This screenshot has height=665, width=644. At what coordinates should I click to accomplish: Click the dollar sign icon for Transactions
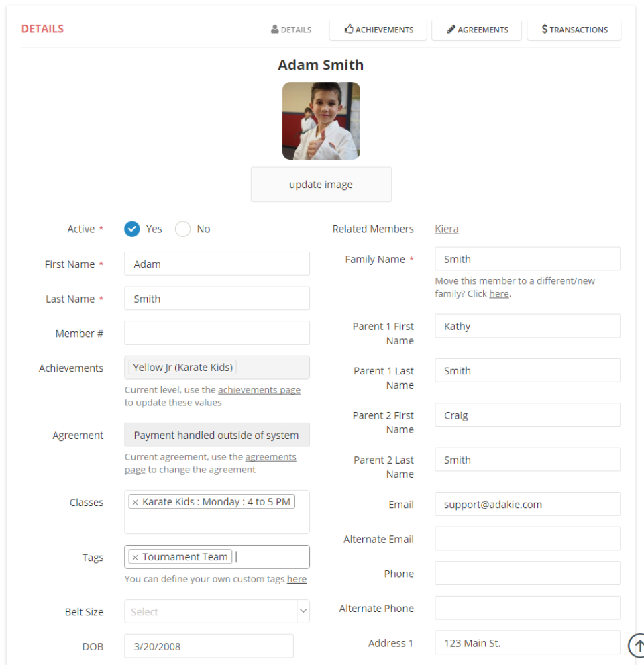543,29
